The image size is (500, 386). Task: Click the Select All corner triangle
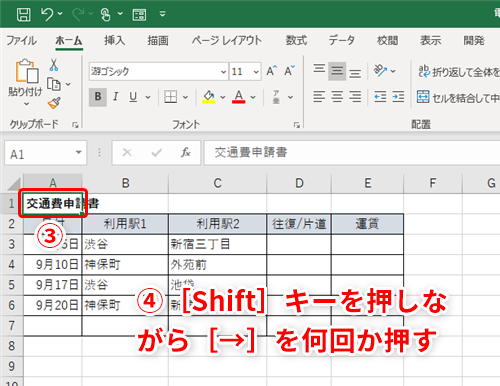click(x=14, y=184)
